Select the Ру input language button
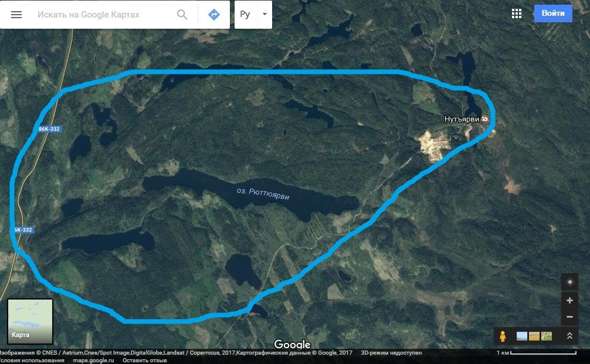 (x=245, y=14)
